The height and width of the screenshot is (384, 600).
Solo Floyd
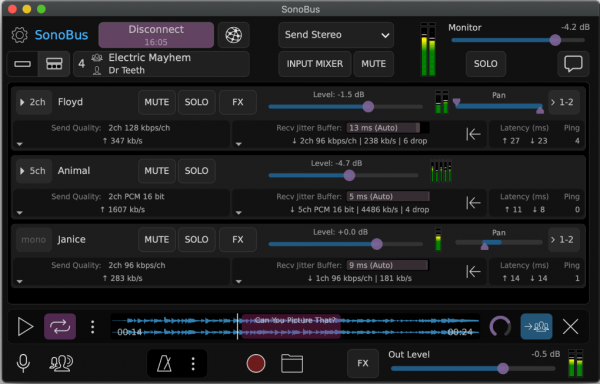[196, 102]
